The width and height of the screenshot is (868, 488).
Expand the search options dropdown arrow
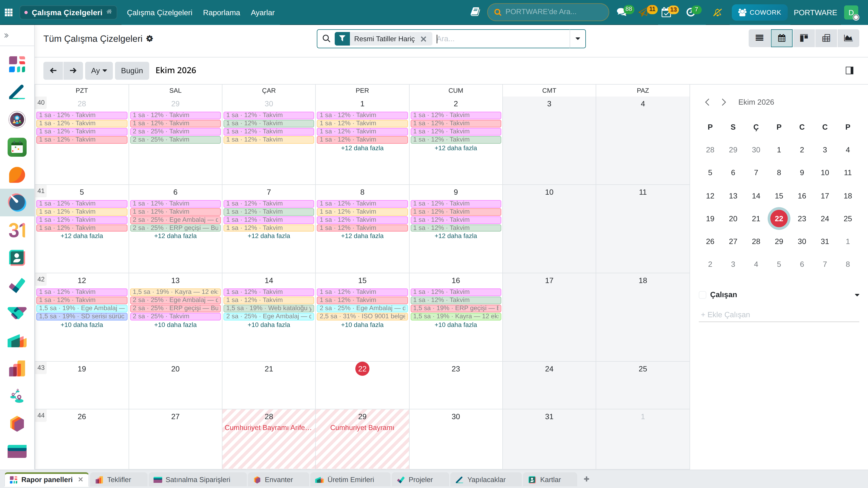[577, 38]
